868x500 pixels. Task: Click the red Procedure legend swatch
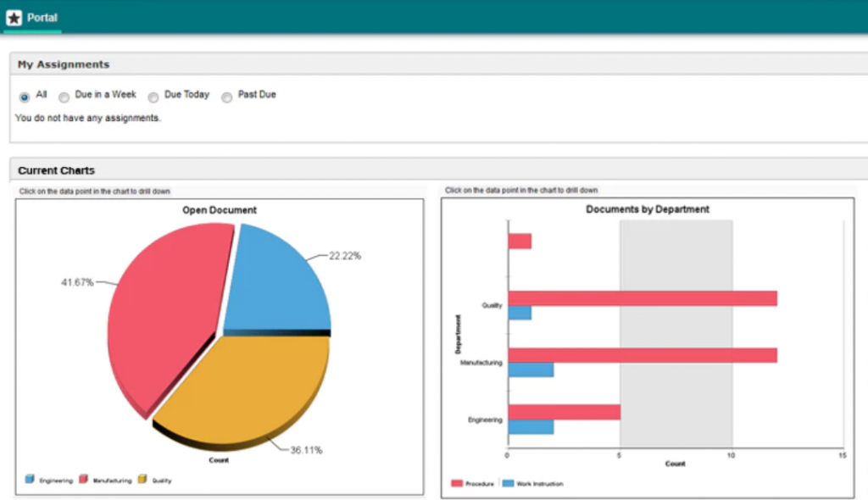[457, 484]
